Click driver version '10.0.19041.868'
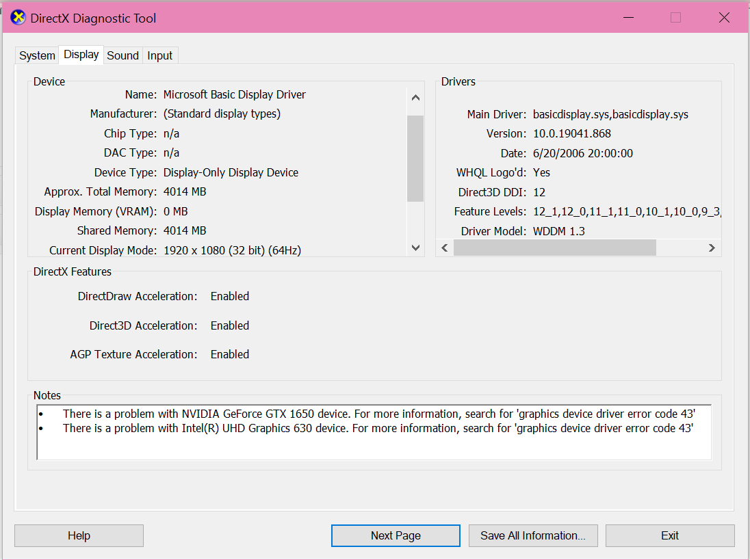Screen dimensions: 750x560 (x=571, y=134)
